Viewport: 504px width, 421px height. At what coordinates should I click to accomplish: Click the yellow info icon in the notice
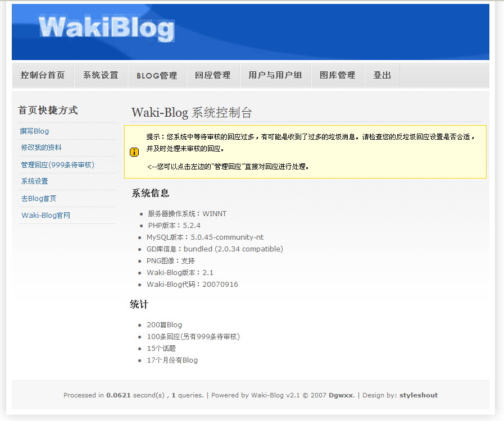(134, 152)
